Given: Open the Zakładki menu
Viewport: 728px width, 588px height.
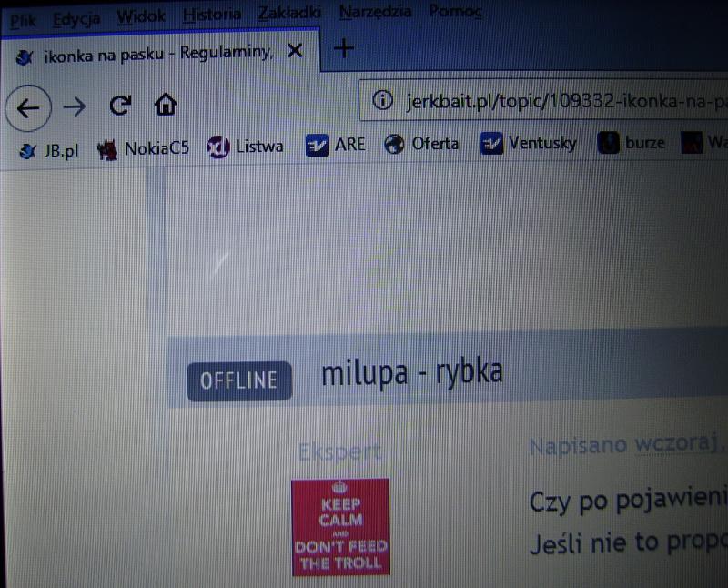Looking at the screenshot, I should [x=288, y=13].
